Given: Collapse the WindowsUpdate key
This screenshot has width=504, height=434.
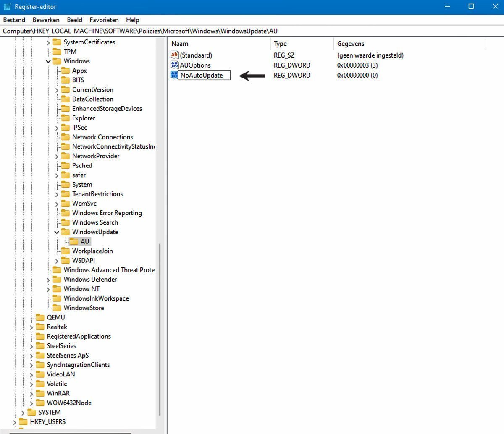Looking at the screenshot, I should pyautogui.click(x=57, y=232).
